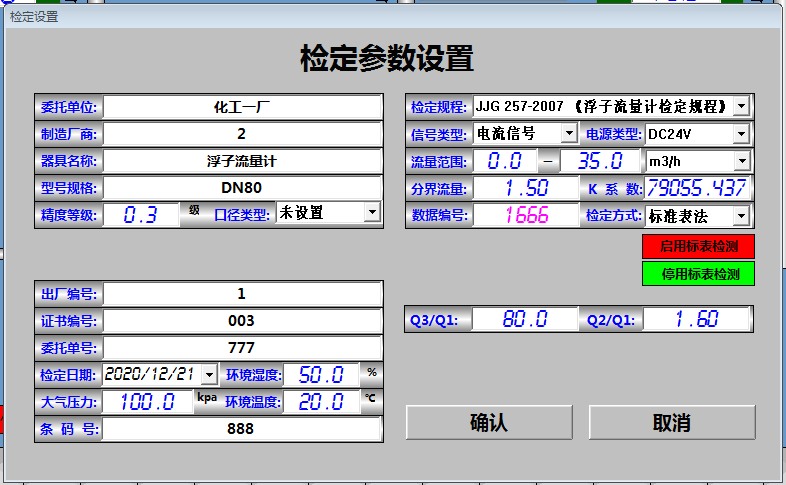Open the 电源类型 DC24V dropdown
786x485 pixels.
click(x=741, y=133)
